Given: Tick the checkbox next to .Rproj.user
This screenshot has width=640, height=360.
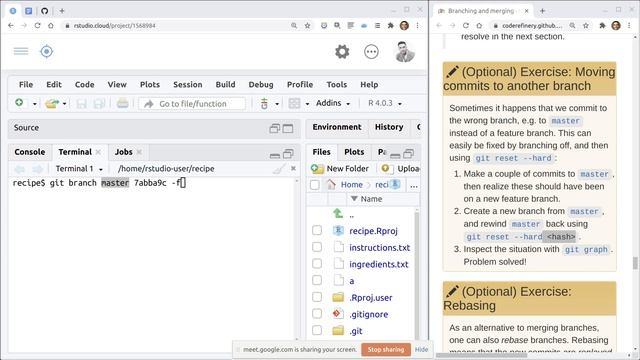Looking at the screenshot, I should coord(317,297).
